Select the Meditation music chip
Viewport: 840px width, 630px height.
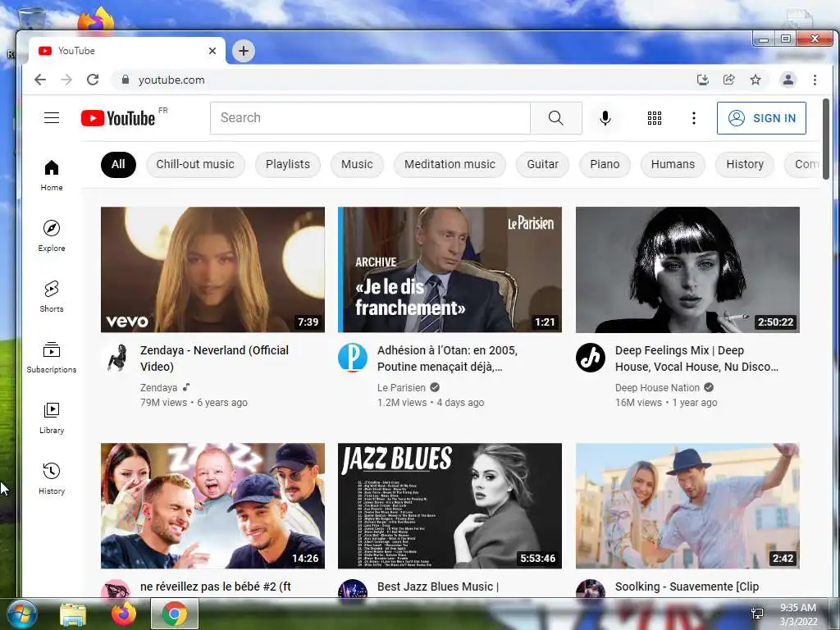click(450, 164)
